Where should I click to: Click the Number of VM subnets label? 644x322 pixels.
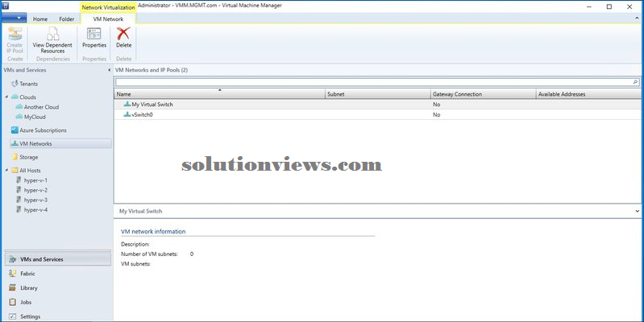pyautogui.click(x=149, y=254)
